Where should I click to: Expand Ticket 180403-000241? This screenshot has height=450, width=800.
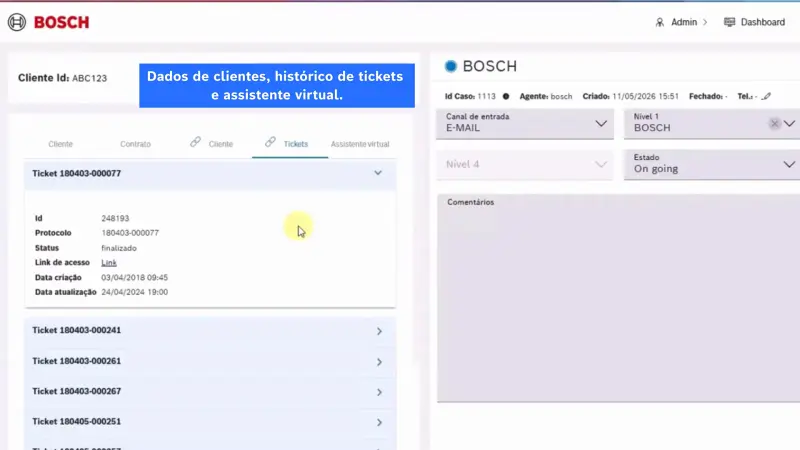[x=379, y=331]
